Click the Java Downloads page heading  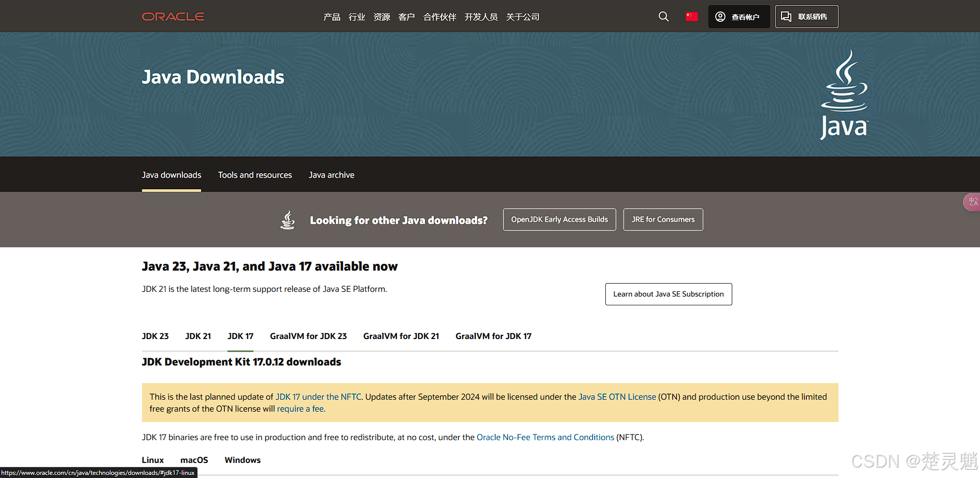click(x=213, y=77)
